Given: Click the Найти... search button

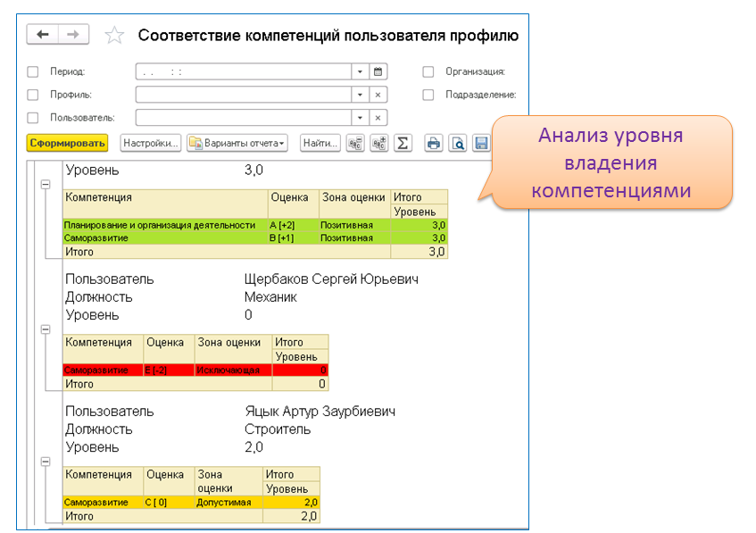Looking at the screenshot, I should tap(320, 143).
